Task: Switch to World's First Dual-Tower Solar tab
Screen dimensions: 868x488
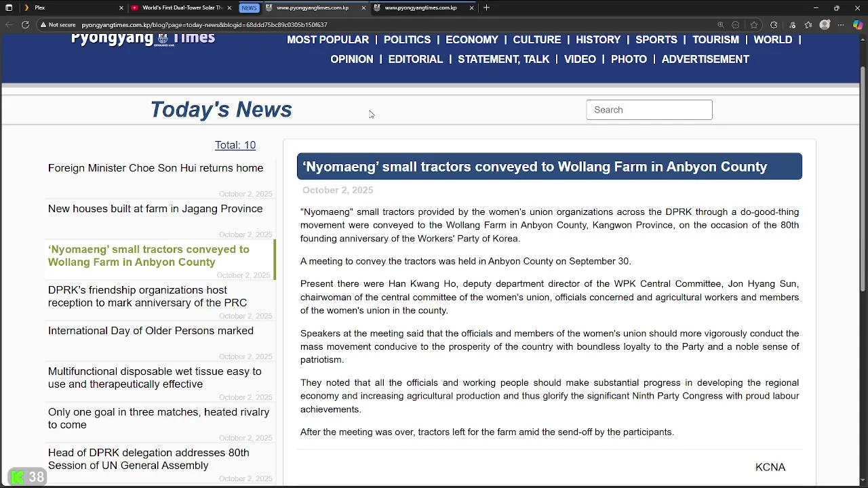Action: pyautogui.click(x=181, y=8)
